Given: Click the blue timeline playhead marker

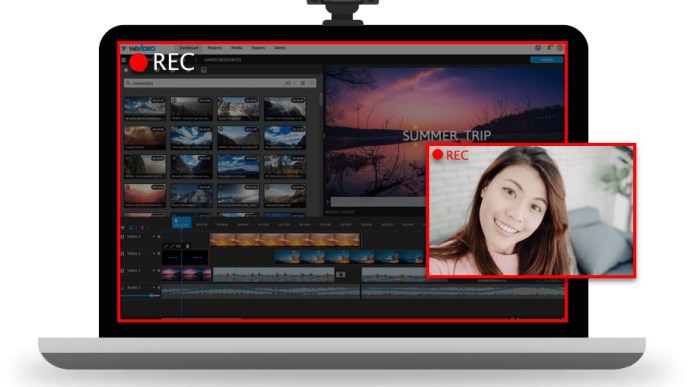Looking at the screenshot, I should pos(181,222).
